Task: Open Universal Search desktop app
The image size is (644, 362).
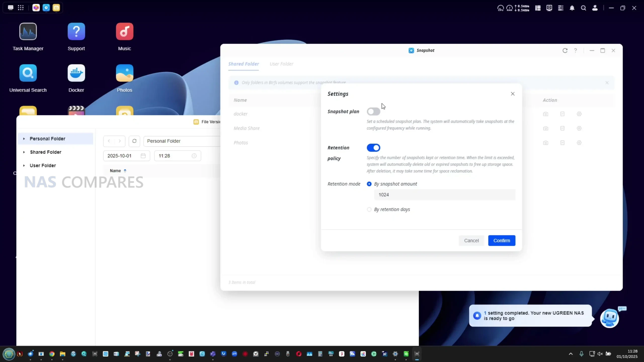Action: point(28,73)
